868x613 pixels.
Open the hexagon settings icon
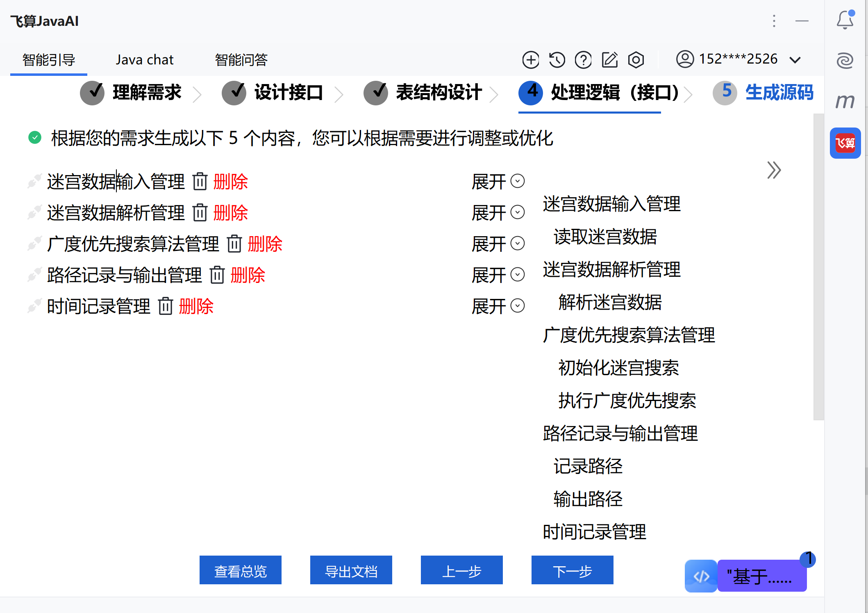coord(636,60)
